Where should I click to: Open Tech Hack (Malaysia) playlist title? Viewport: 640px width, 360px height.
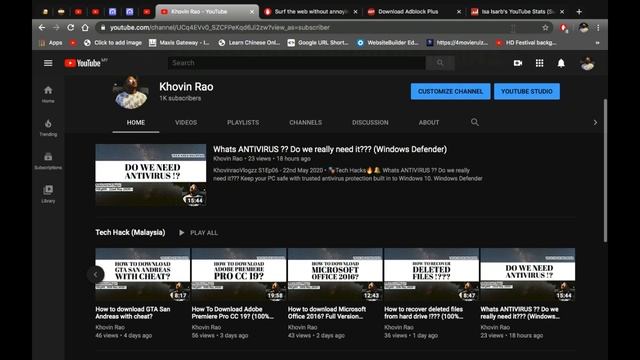(130, 232)
